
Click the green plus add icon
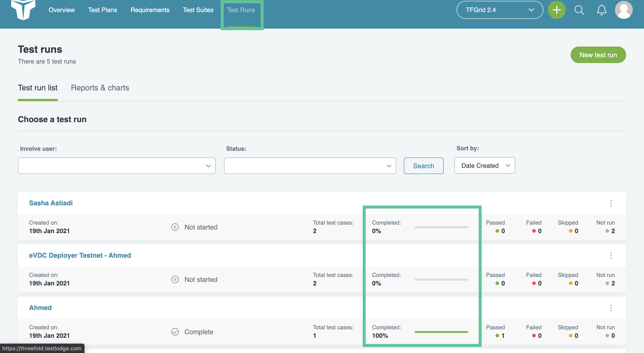557,10
